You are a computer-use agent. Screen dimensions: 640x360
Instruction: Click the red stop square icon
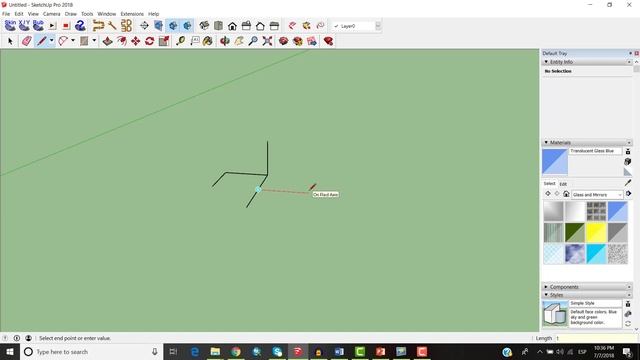[66, 26]
